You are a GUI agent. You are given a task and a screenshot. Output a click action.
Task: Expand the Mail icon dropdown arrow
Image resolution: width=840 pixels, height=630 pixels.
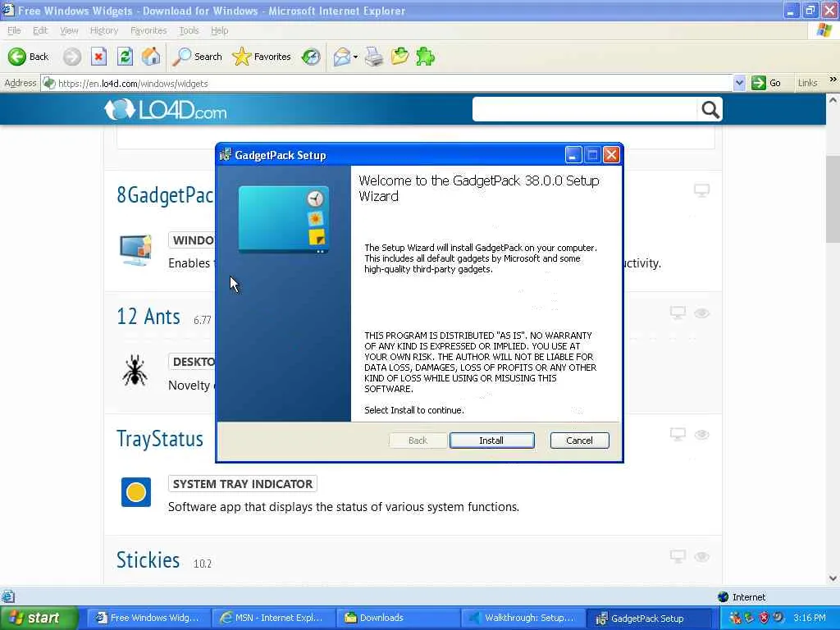click(356, 57)
